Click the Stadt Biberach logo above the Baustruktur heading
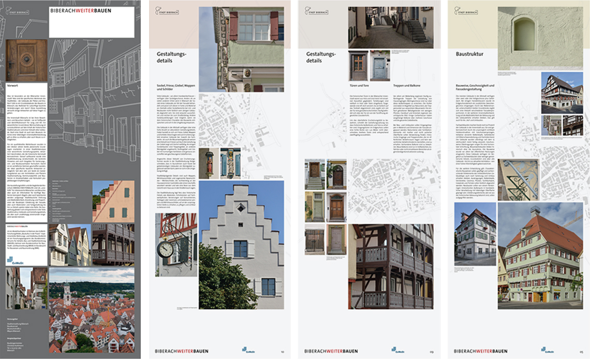 (466, 10)
